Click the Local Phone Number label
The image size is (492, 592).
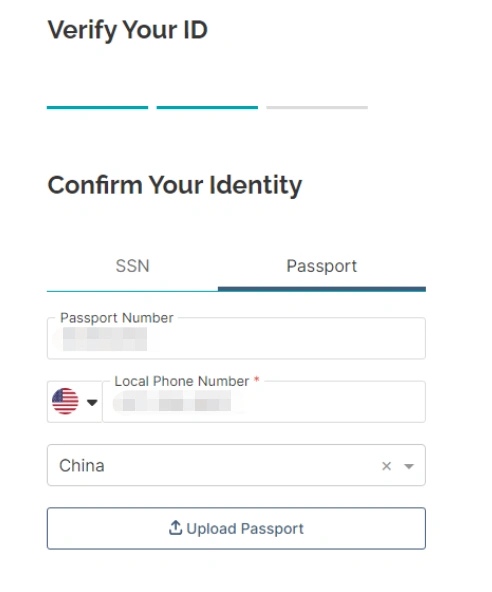tap(182, 381)
